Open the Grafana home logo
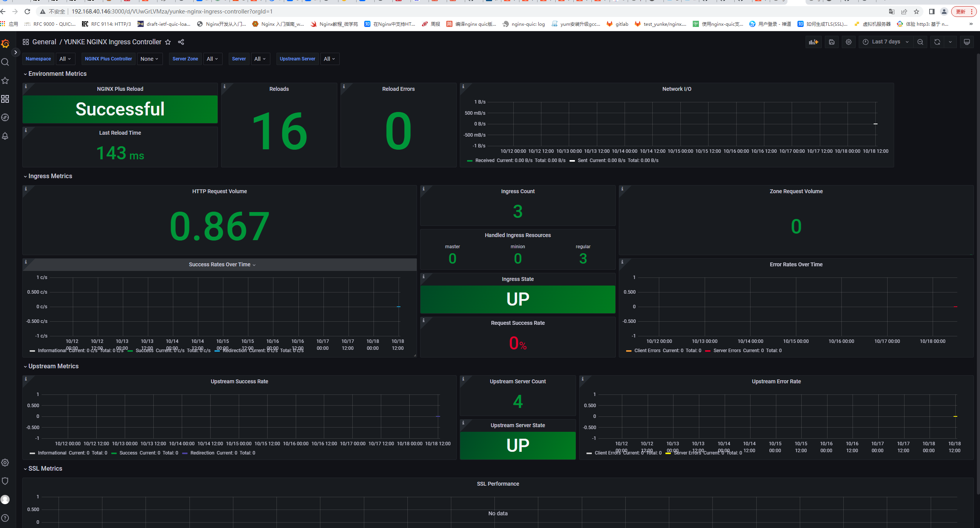 (x=5, y=43)
